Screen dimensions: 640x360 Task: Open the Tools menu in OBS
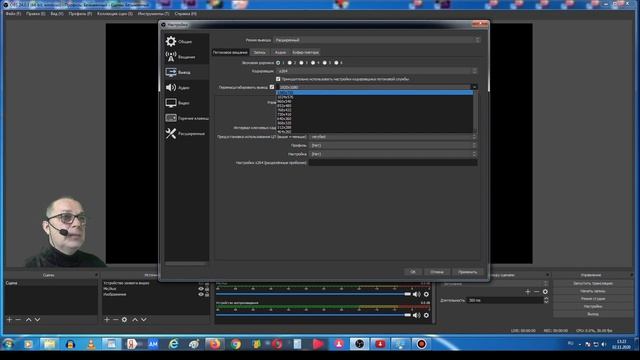point(153,13)
